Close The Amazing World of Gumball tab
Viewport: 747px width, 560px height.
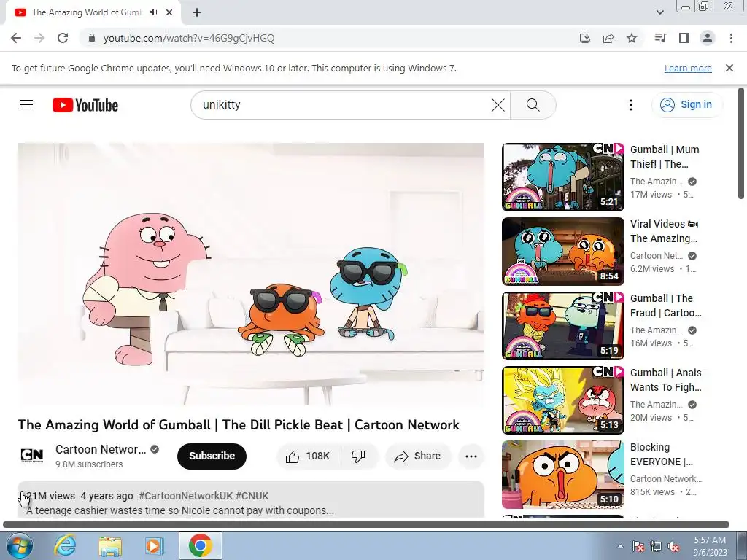coord(169,12)
